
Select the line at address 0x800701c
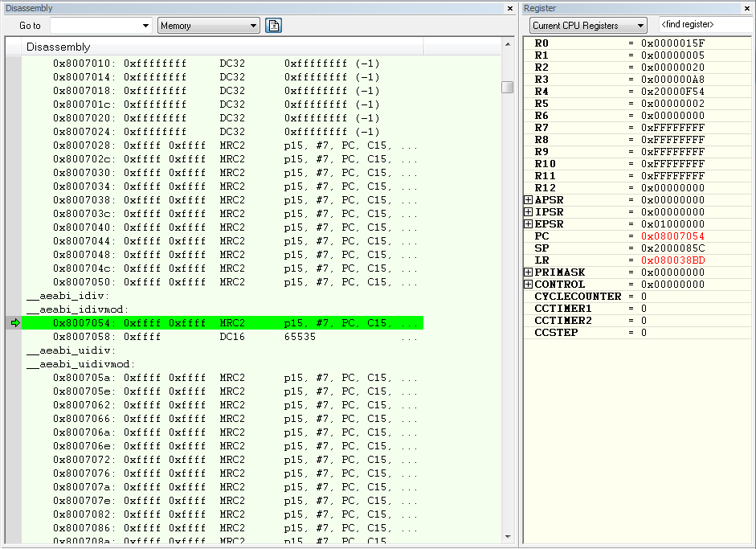[223, 104]
